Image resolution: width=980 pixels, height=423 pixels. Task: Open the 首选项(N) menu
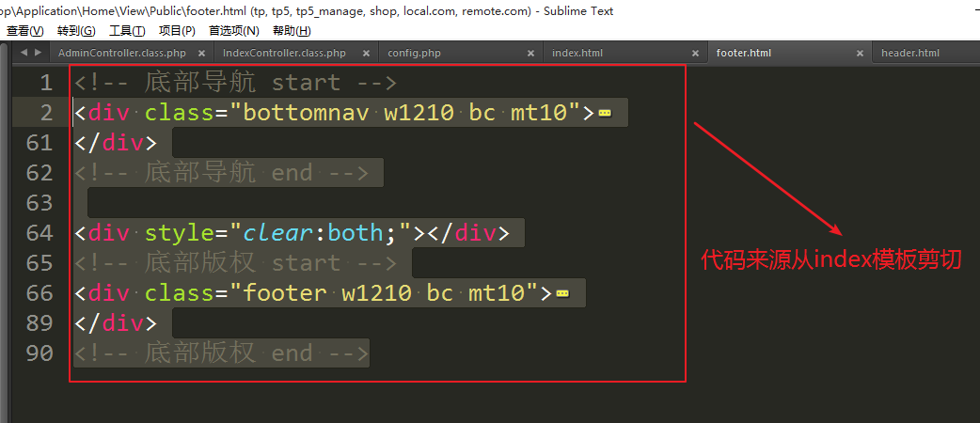(233, 31)
